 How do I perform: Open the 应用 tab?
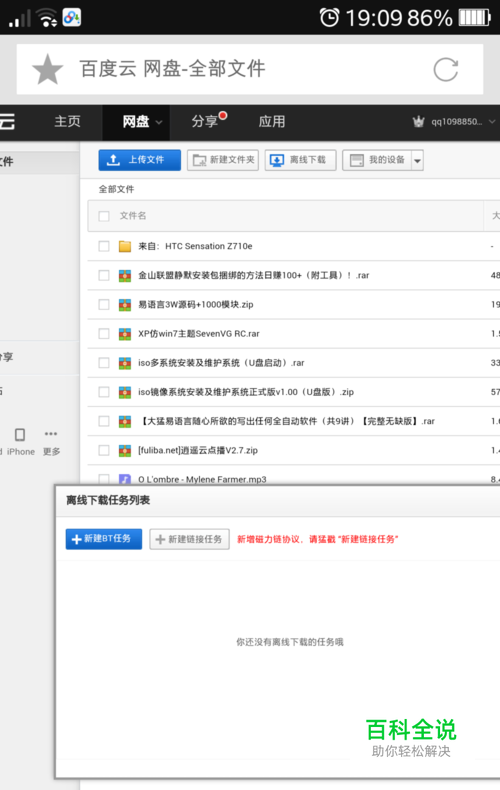pyautogui.click(x=272, y=121)
